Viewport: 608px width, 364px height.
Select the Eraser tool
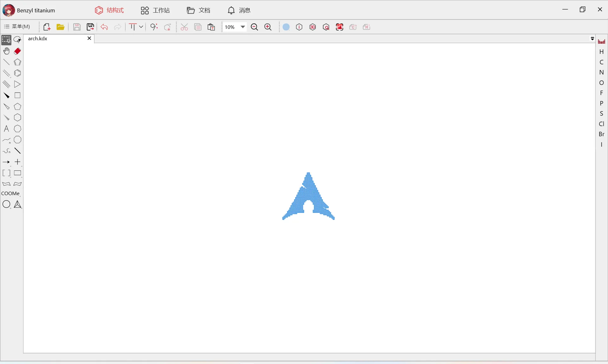click(17, 51)
